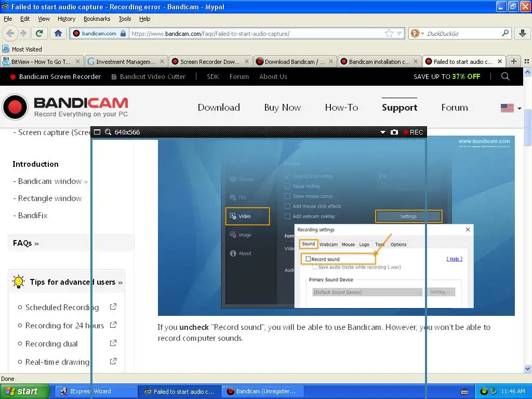Switch to the 'Bandicam installation' tab
Image resolution: width=532 pixels, height=399 pixels.
tap(379, 61)
